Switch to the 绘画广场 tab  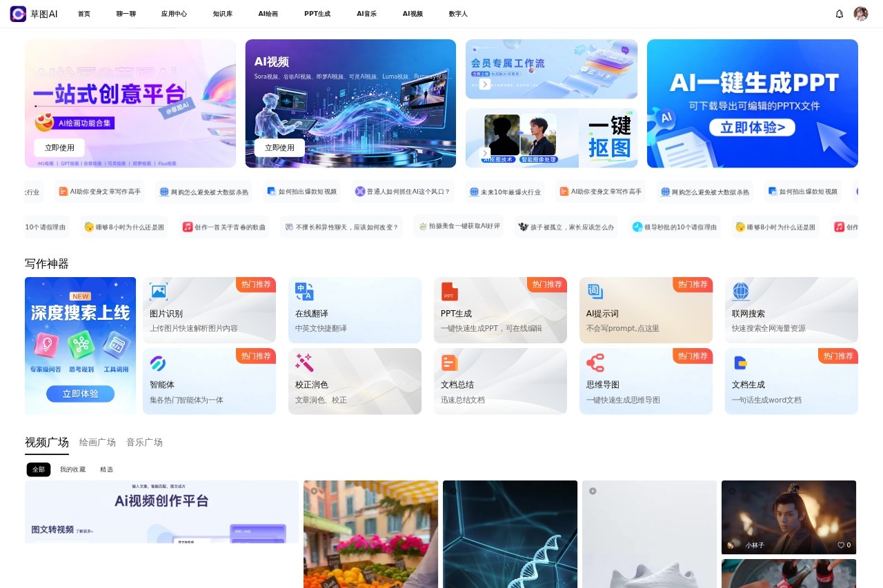97,442
